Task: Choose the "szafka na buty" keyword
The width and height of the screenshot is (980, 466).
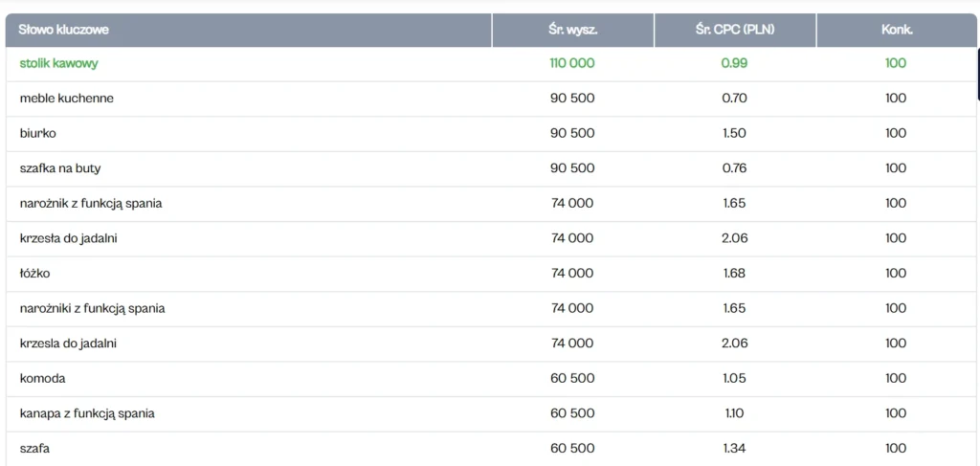Action: point(60,168)
